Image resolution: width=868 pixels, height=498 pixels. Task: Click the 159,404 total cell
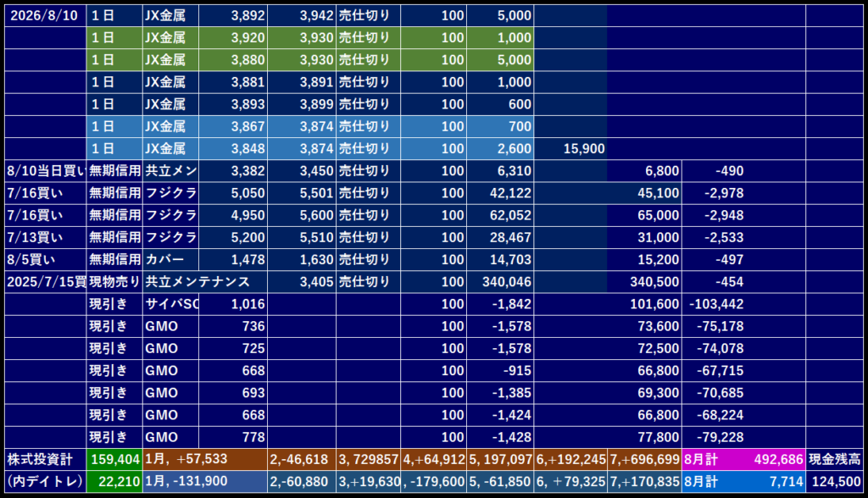pos(114,459)
